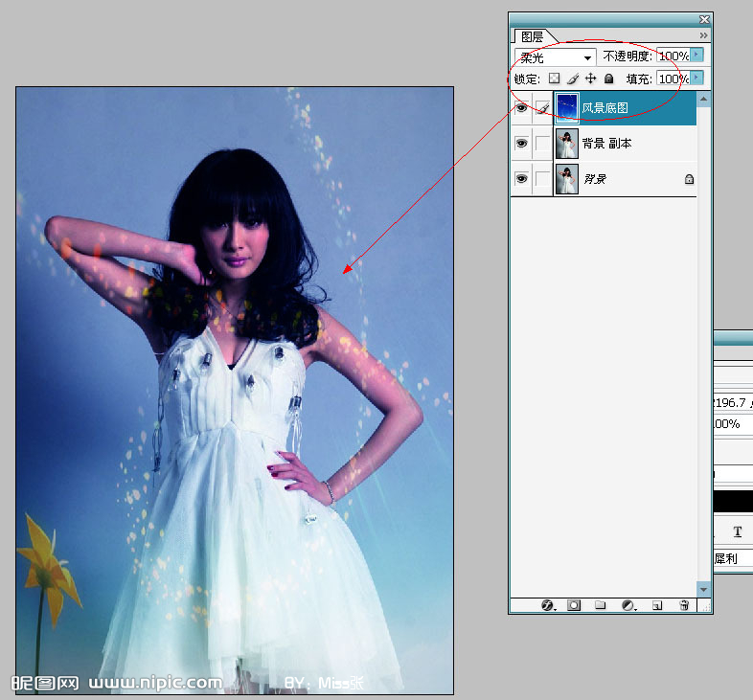Select the 背景 layer thumbnail
753x700 pixels.
(567, 179)
